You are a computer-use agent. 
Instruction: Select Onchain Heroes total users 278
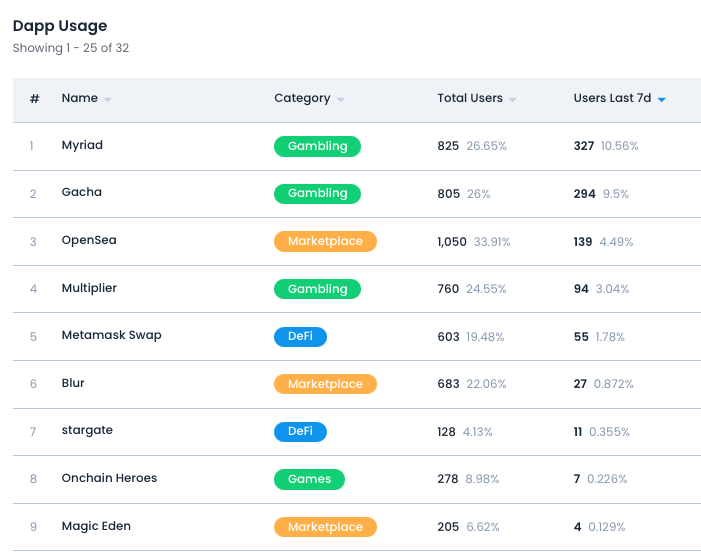coord(448,479)
